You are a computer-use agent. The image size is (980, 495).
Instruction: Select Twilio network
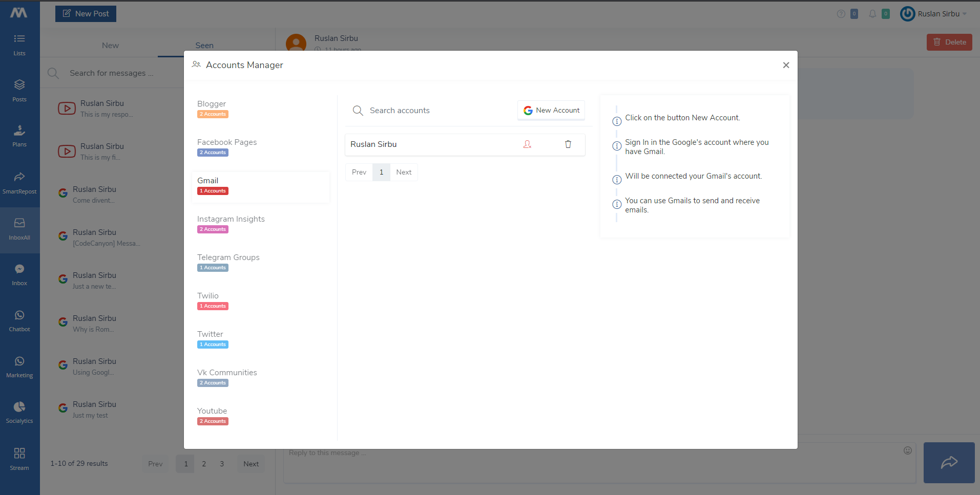click(x=261, y=300)
